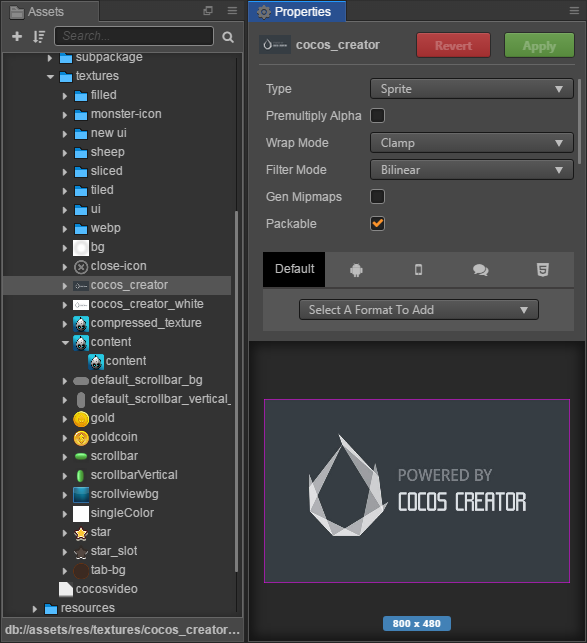Click the Assets panel vertical scrollbar
This screenshot has height=643, width=587.
(x=236, y=392)
